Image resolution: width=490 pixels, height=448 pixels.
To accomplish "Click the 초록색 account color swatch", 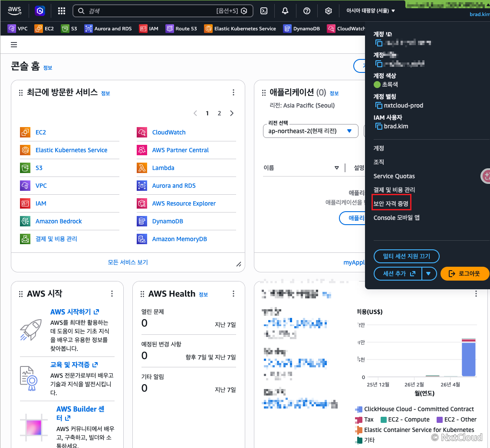I will point(377,85).
